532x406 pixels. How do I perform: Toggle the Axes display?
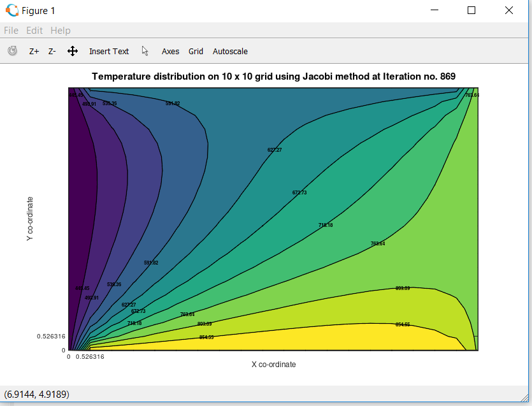[170, 51]
